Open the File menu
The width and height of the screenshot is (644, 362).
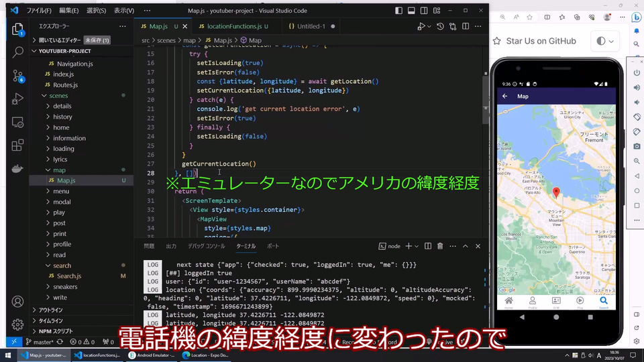click(x=39, y=11)
